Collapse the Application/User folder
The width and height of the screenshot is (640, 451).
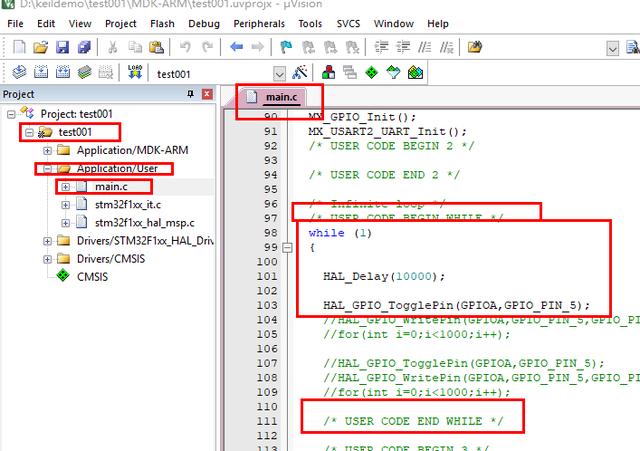47,169
